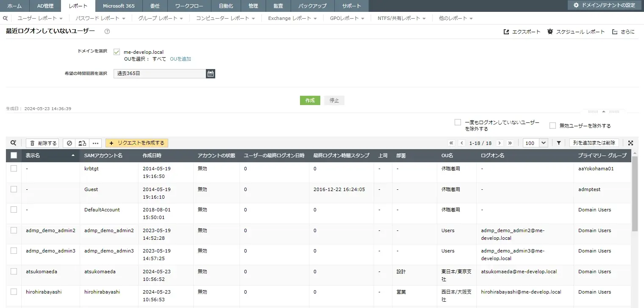Viewport: 644px width, 308px height.
Task: Click the 過去365日 time range field
Action: click(x=160, y=74)
